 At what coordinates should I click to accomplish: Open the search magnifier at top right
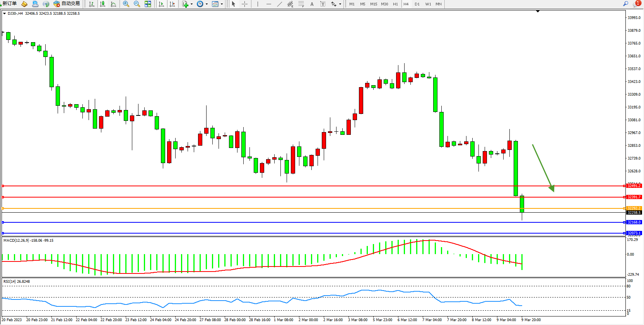pyautogui.click(x=625, y=4)
